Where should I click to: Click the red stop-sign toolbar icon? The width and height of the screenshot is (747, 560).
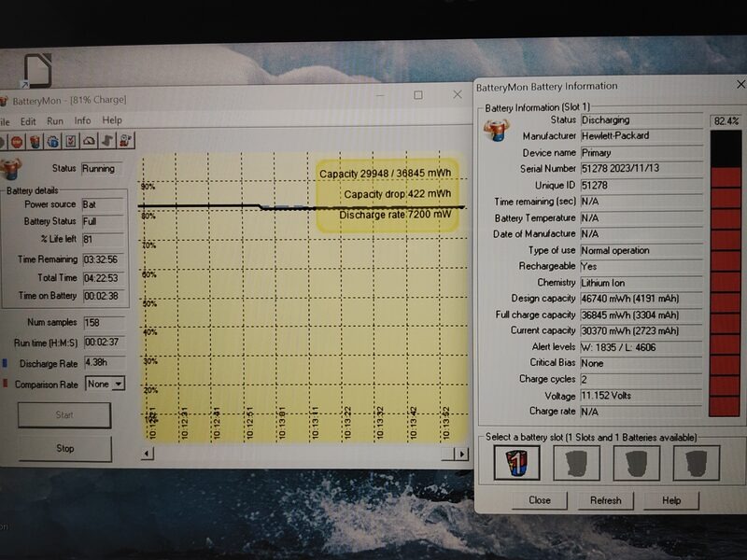(17, 142)
